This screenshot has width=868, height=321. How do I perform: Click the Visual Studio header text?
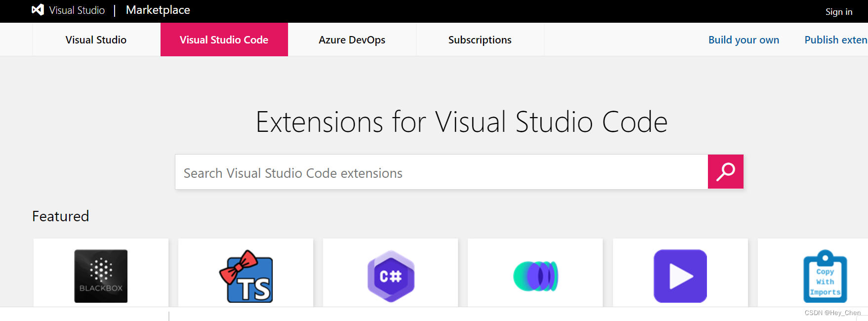(x=77, y=10)
